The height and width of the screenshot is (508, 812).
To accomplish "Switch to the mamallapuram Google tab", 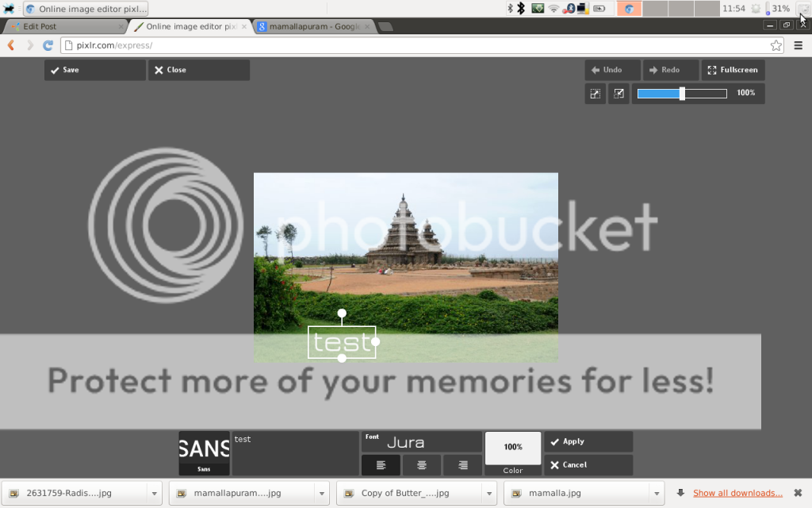I will coord(315,26).
